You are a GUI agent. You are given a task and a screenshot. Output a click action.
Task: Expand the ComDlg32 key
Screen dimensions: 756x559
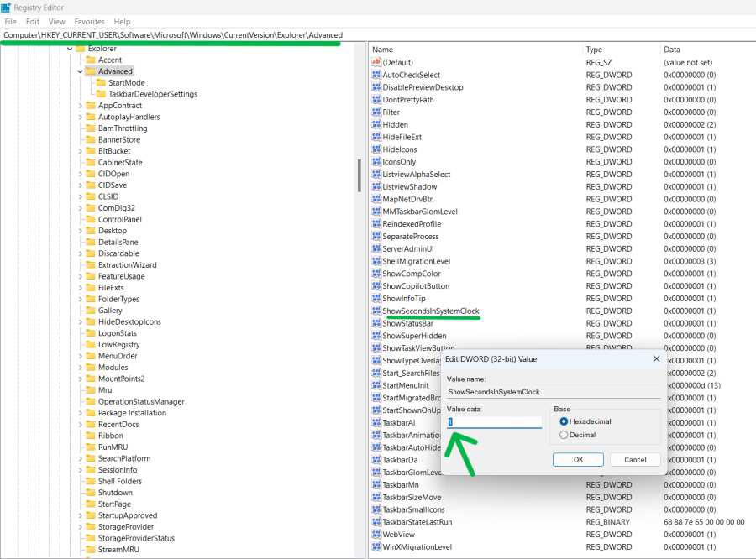coord(80,207)
